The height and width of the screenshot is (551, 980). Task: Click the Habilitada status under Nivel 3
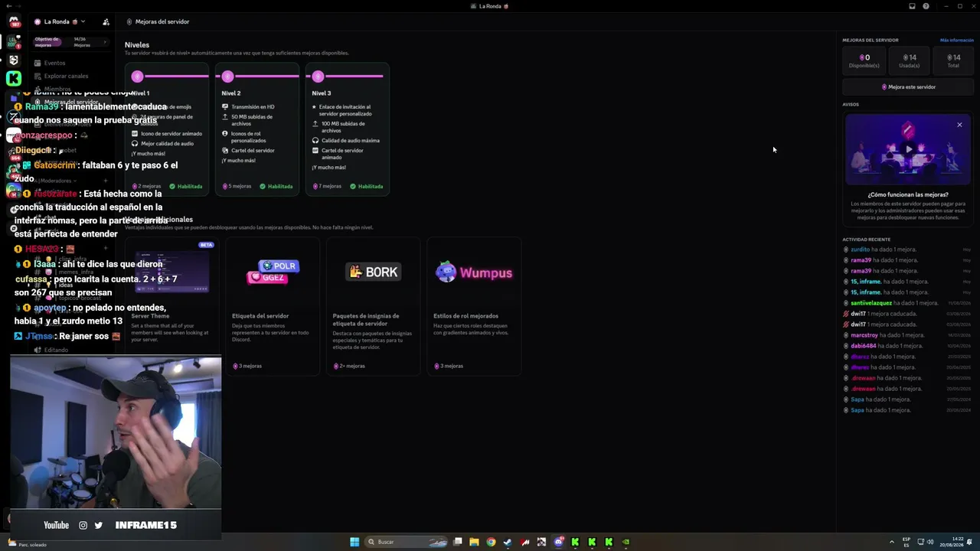point(367,186)
